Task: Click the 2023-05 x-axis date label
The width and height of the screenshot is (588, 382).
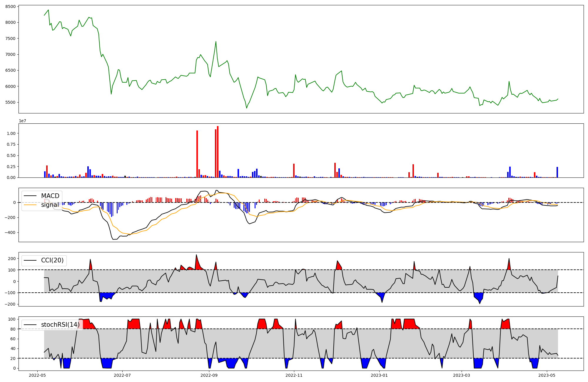Action: (x=547, y=375)
